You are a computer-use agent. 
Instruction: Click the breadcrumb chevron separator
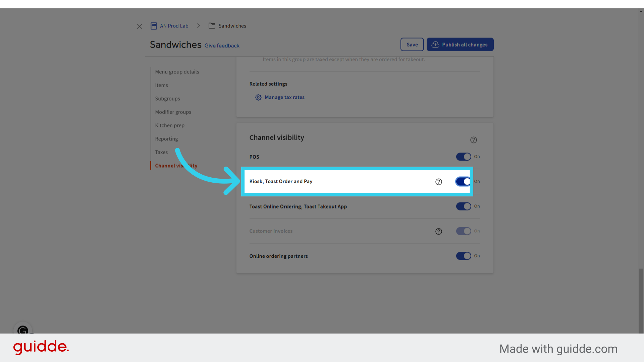[x=199, y=26]
